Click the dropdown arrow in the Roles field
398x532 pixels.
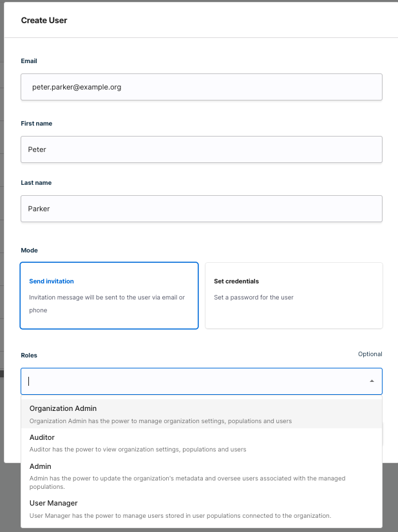[372, 381]
